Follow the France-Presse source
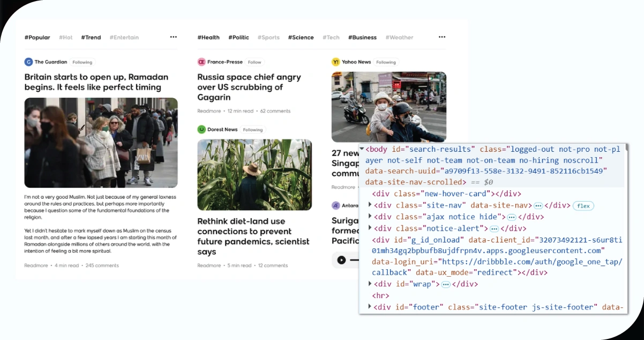The height and width of the screenshot is (340, 644). (x=254, y=62)
